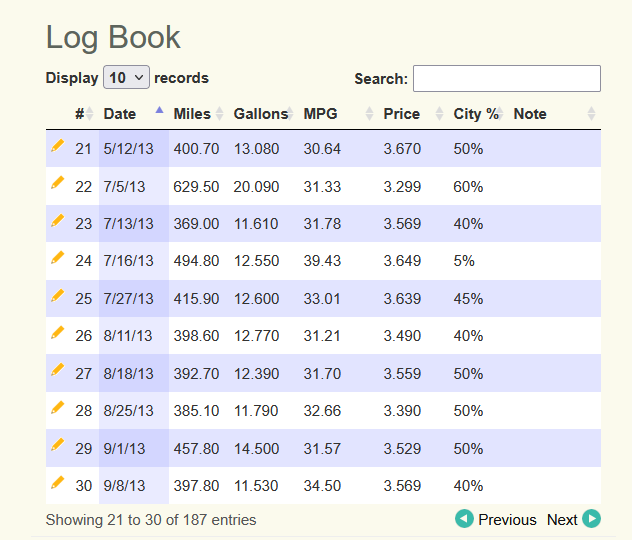Click gallons value 12.770
Screen dimensions: 632x540
tap(256, 336)
